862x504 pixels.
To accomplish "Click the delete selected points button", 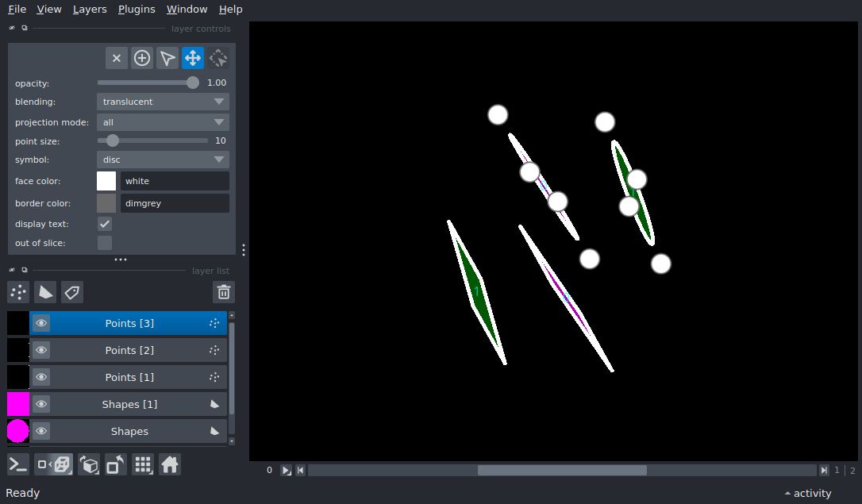I will click(117, 58).
